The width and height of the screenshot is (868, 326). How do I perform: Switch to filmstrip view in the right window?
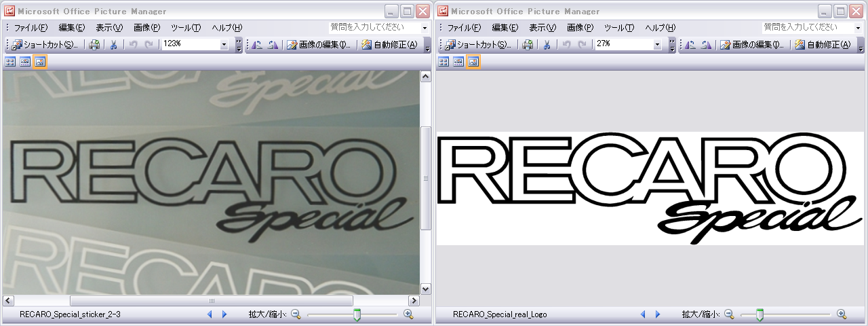[x=458, y=62]
